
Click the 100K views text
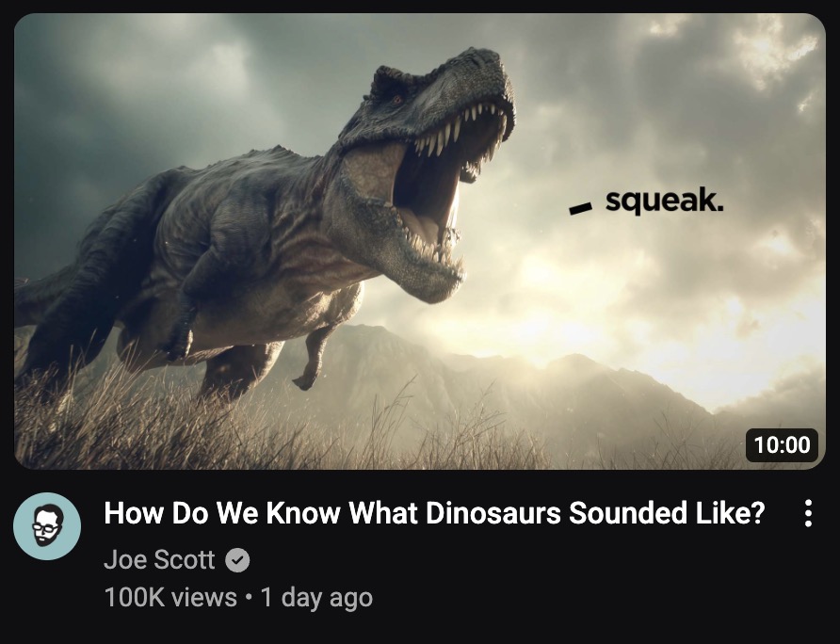pyautogui.click(x=170, y=597)
